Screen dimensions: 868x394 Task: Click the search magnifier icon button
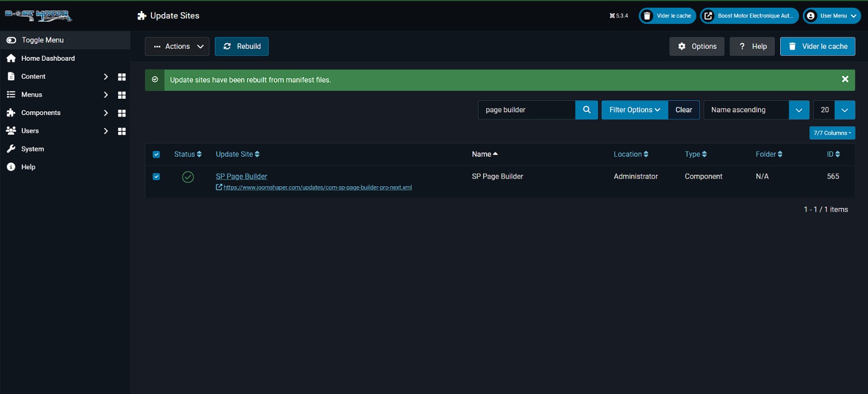point(586,110)
